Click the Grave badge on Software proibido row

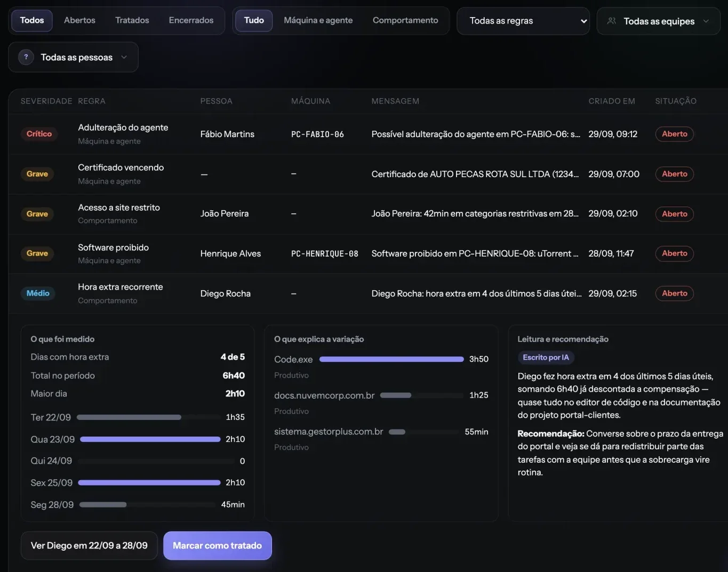(37, 253)
